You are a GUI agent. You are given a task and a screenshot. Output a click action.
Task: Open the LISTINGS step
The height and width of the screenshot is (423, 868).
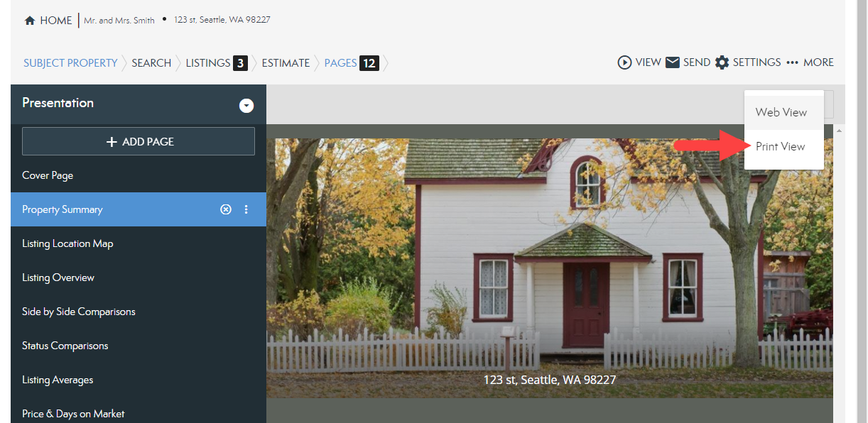click(x=216, y=62)
